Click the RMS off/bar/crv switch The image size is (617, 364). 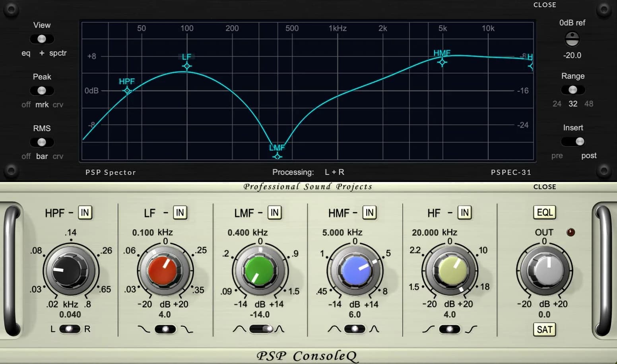coord(42,142)
